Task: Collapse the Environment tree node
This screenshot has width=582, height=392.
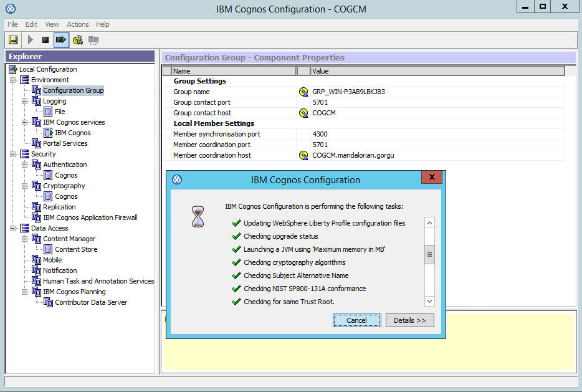Action: point(13,80)
